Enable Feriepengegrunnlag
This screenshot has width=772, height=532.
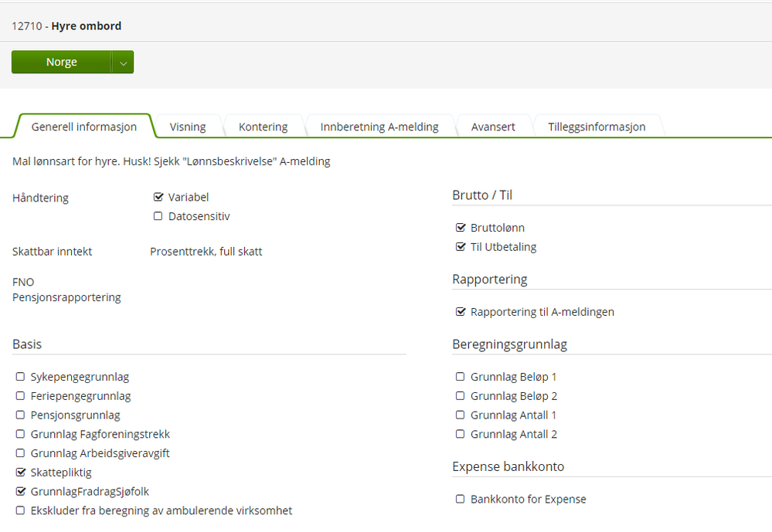click(19, 396)
